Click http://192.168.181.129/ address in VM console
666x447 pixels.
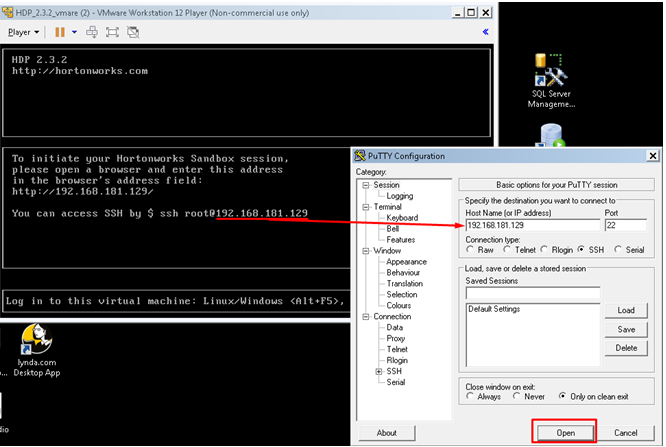(x=82, y=192)
